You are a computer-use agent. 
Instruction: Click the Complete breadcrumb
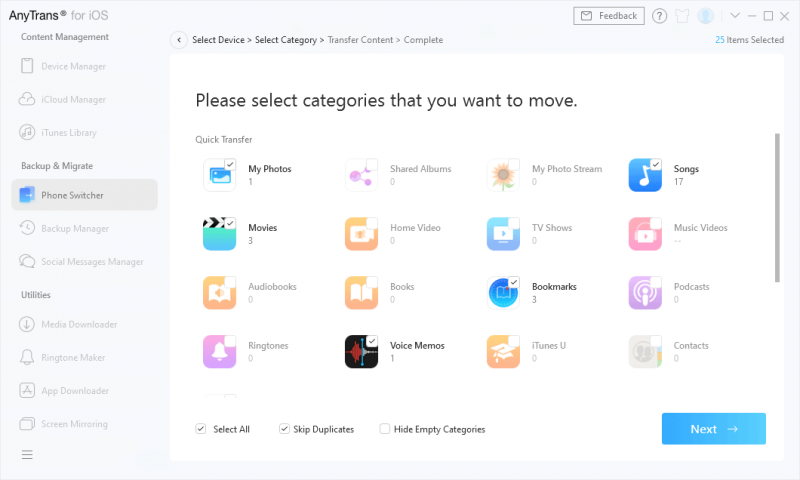click(423, 40)
